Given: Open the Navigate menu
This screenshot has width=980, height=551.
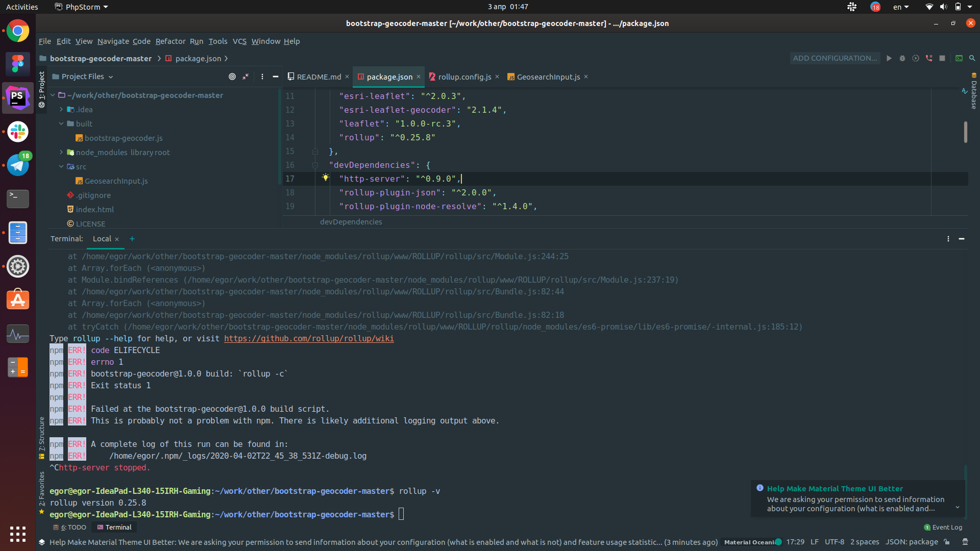Looking at the screenshot, I should coord(113,41).
